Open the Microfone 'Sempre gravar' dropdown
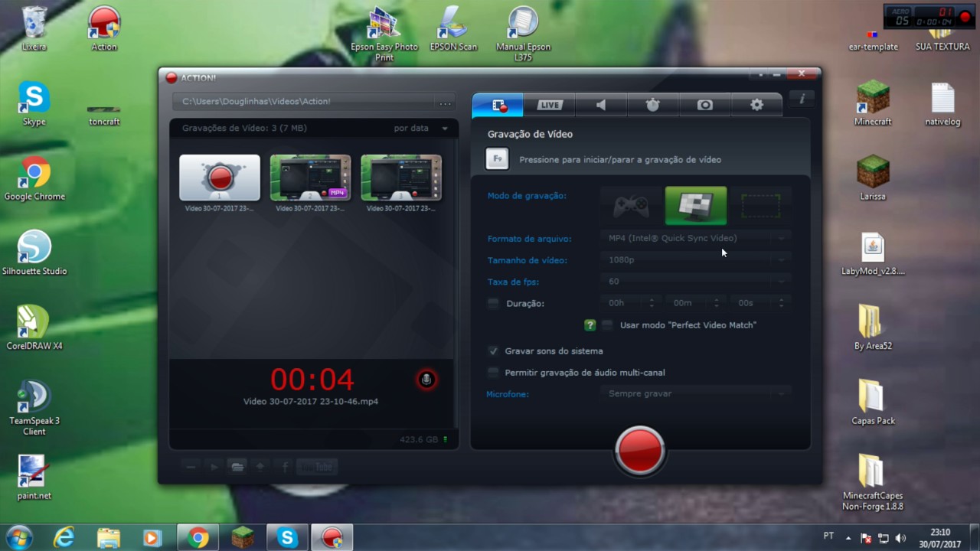Screen dimensions: 980x551 pyautogui.click(x=695, y=393)
